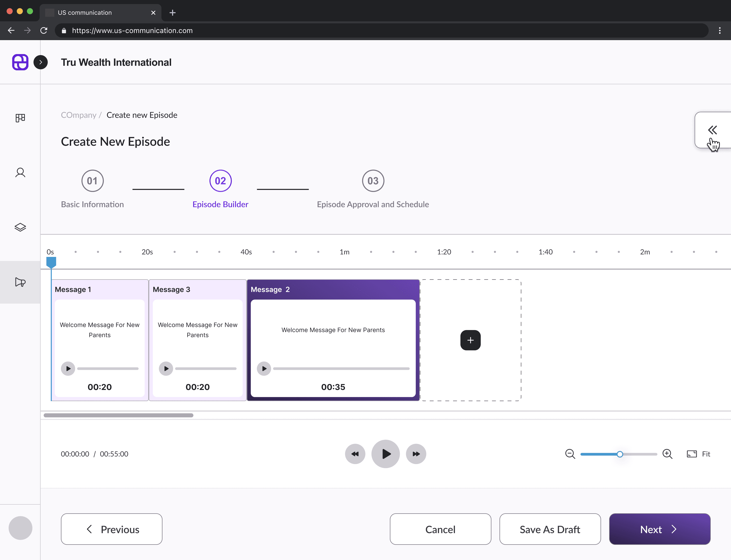The image size is (731, 560).
Task: Close the US communication tab
Action: [x=153, y=13]
